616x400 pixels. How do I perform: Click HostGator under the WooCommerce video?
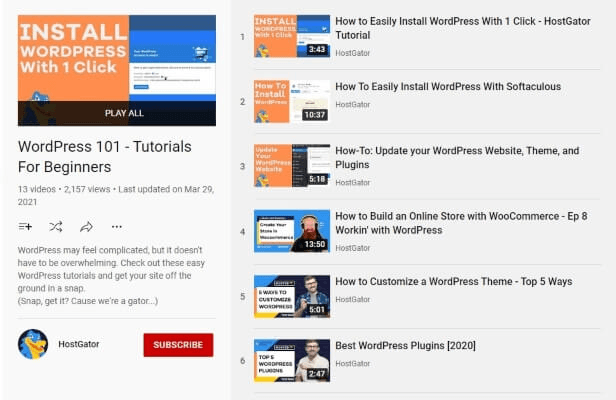point(352,248)
